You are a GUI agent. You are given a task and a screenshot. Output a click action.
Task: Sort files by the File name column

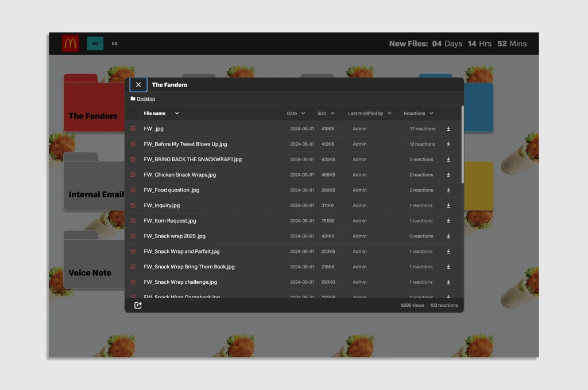tap(154, 114)
